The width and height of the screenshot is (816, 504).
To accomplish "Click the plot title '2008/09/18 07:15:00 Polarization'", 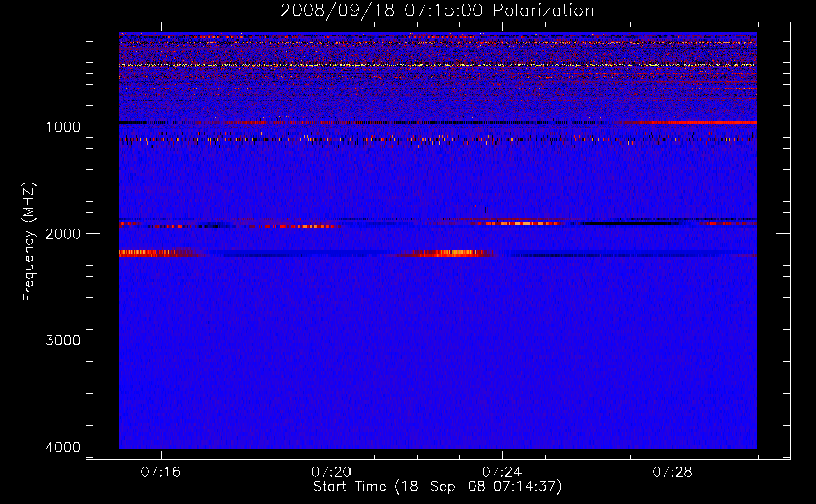I will [437, 10].
